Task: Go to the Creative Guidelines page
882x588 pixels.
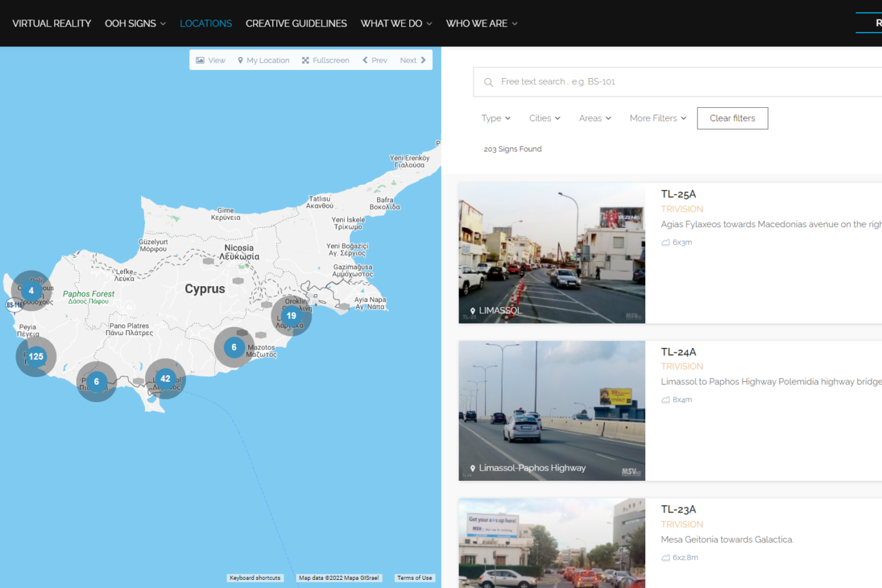Action: tap(296, 23)
